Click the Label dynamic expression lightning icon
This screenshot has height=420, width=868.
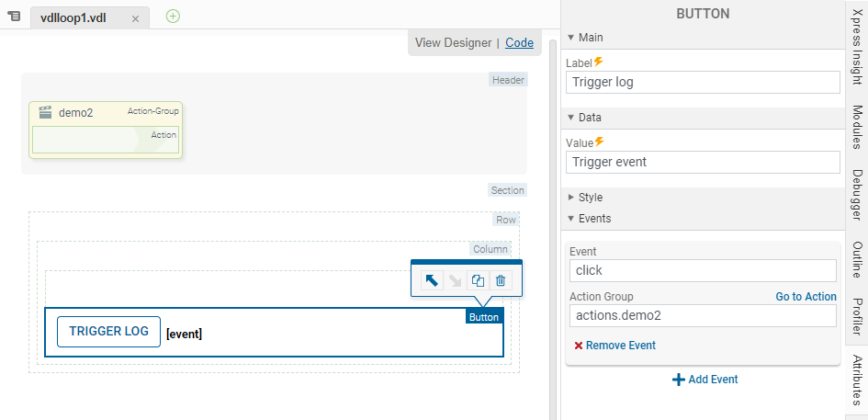click(599, 62)
